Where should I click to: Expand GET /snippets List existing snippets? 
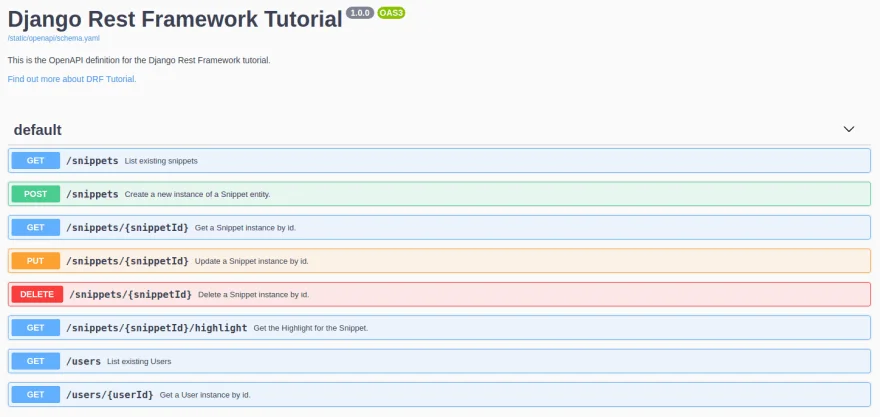439,161
